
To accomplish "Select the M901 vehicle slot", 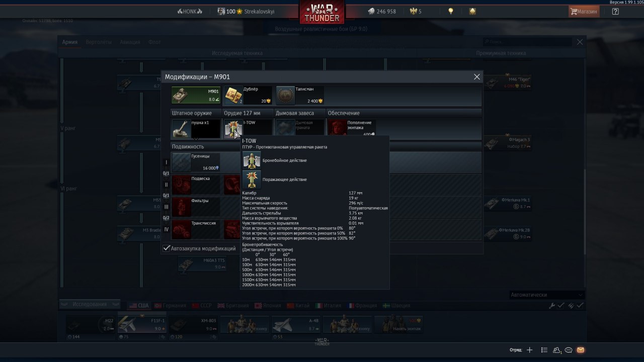I will pyautogui.click(x=196, y=95).
